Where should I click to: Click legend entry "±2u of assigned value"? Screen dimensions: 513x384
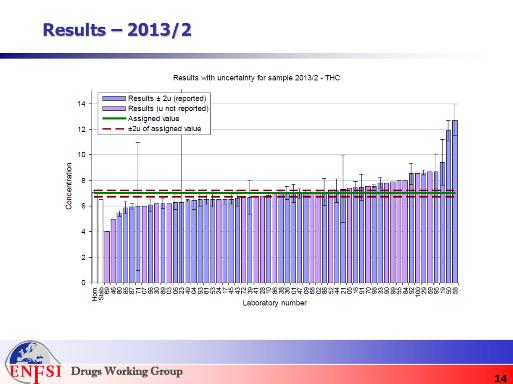click(x=165, y=129)
